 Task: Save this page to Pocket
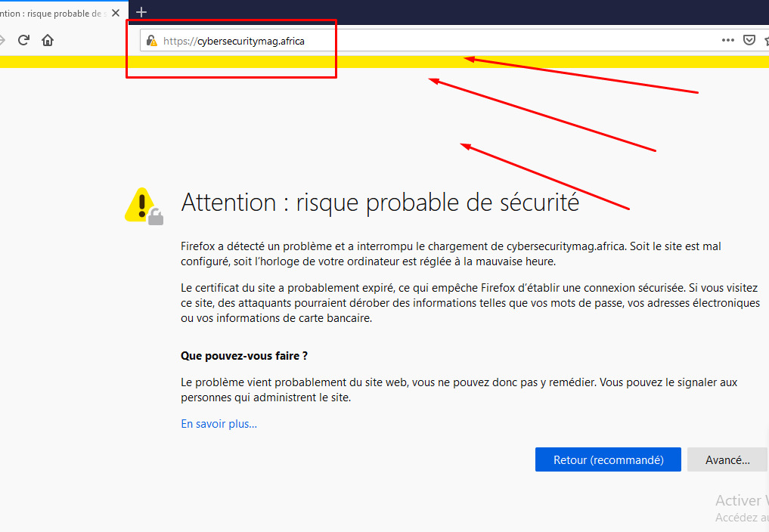749,40
